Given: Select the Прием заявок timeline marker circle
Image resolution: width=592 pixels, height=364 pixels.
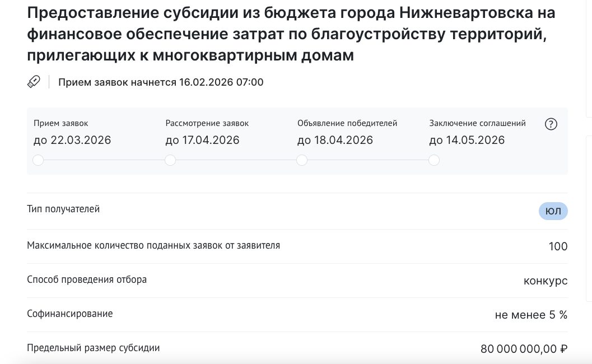Looking at the screenshot, I should (x=38, y=160).
